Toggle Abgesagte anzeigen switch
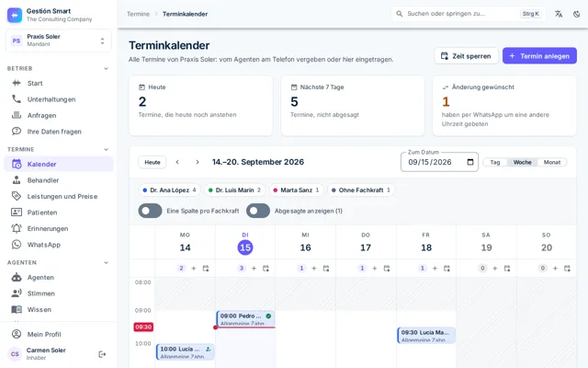 coord(258,211)
